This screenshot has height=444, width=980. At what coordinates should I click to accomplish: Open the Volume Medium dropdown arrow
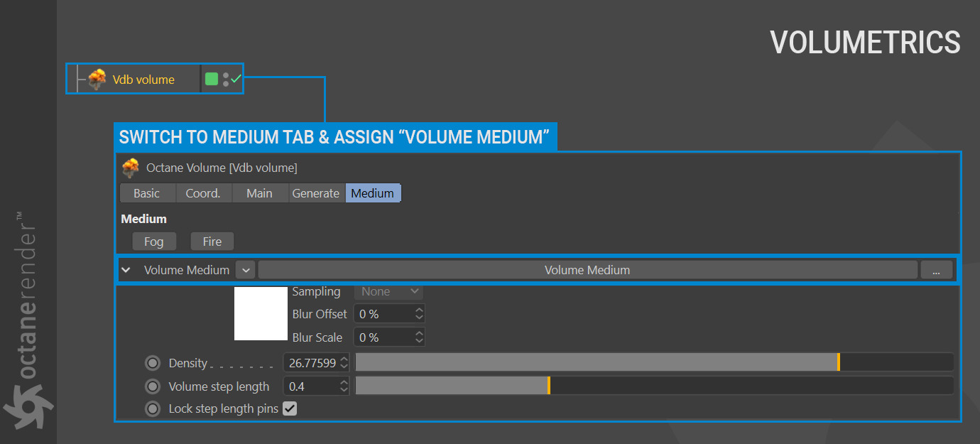[245, 270]
